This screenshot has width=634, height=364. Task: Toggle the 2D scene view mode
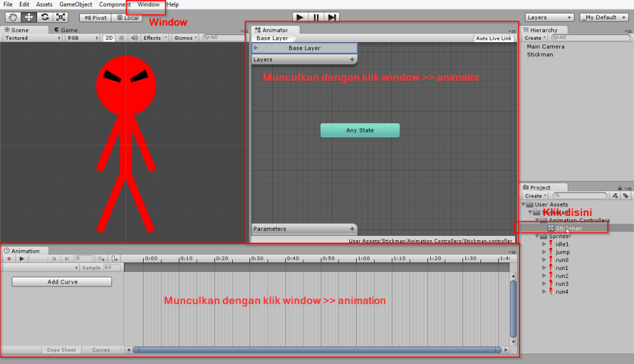click(x=109, y=38)
